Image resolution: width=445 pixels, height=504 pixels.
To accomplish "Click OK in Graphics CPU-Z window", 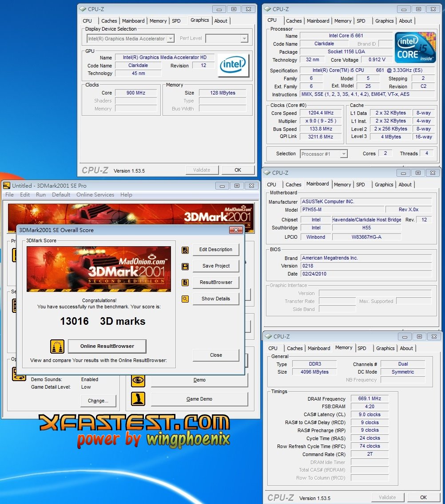I will point(238,170).
